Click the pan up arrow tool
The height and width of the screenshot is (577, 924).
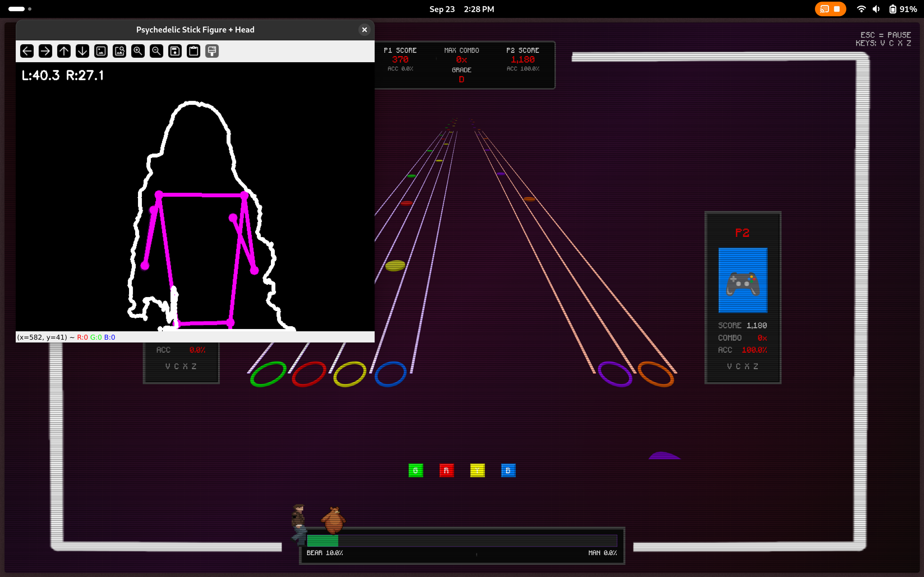pos(64,51)
